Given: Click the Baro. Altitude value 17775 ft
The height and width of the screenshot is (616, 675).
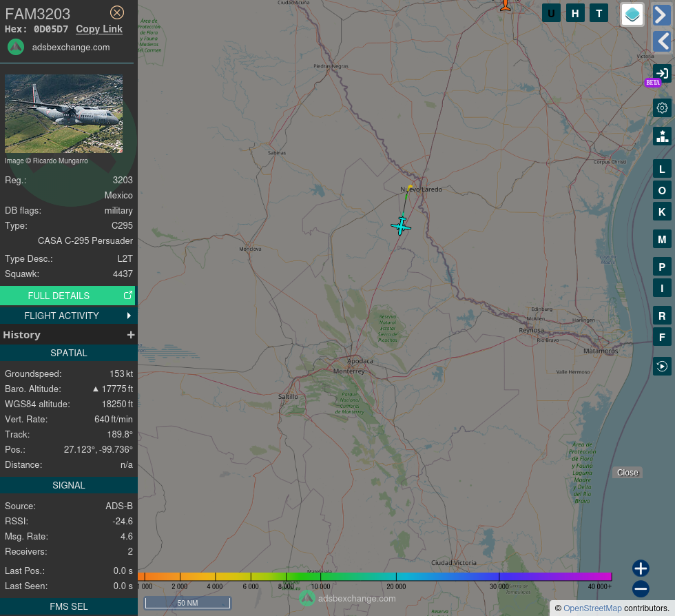Looking at the screenshot, I should 113,389.
